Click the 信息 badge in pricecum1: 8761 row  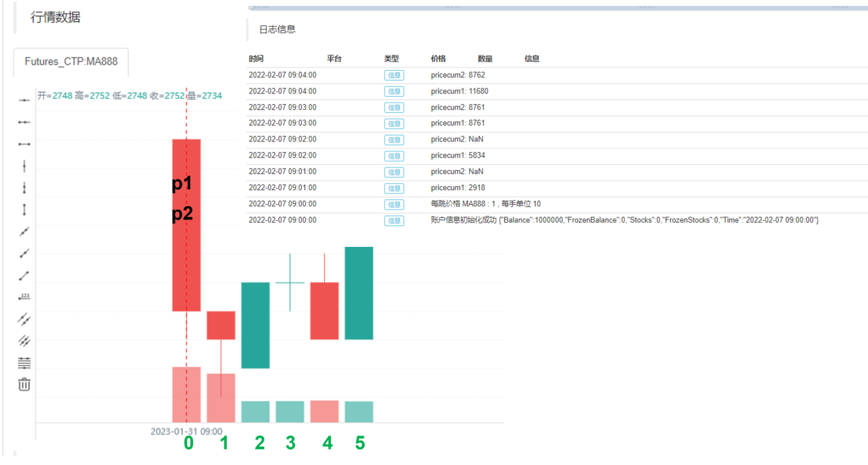pos(394,123)
